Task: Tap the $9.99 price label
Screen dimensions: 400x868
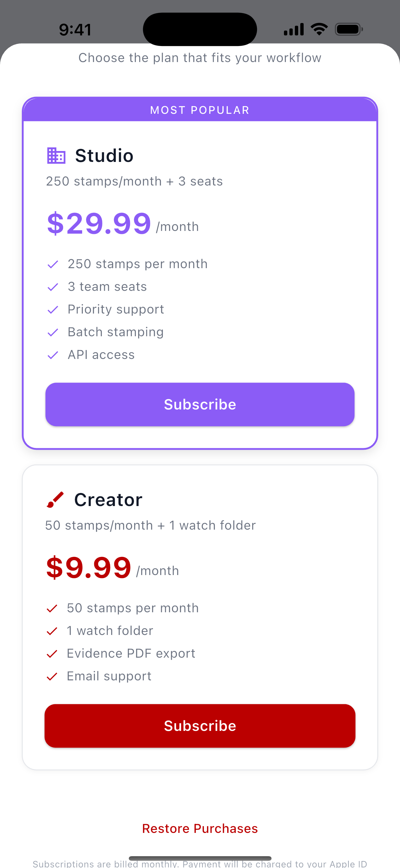Action: coord(89,567)
